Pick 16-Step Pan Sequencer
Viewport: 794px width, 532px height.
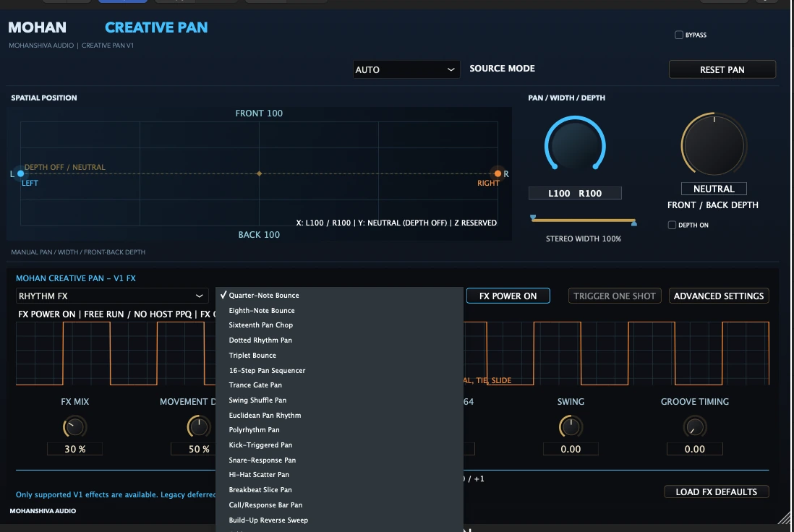pos(339,371)
